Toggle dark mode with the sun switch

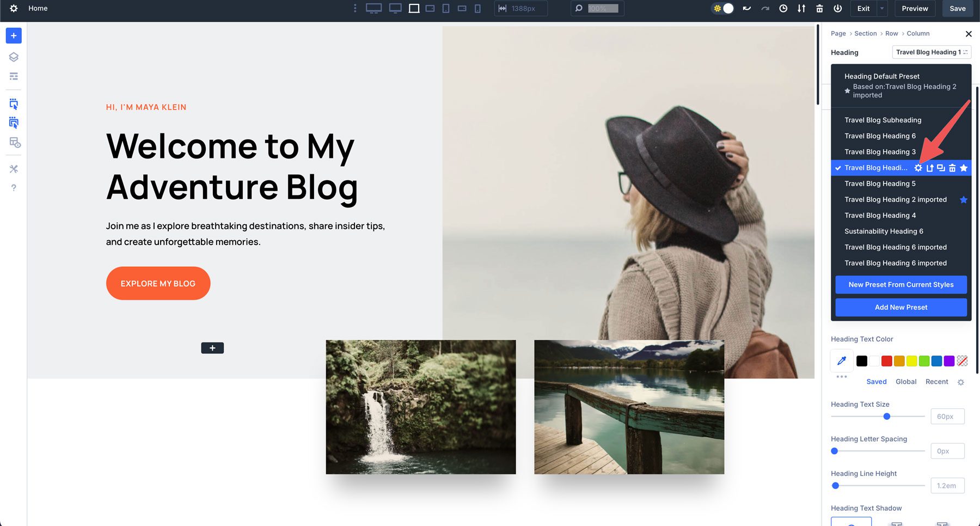tap(722, 8)
